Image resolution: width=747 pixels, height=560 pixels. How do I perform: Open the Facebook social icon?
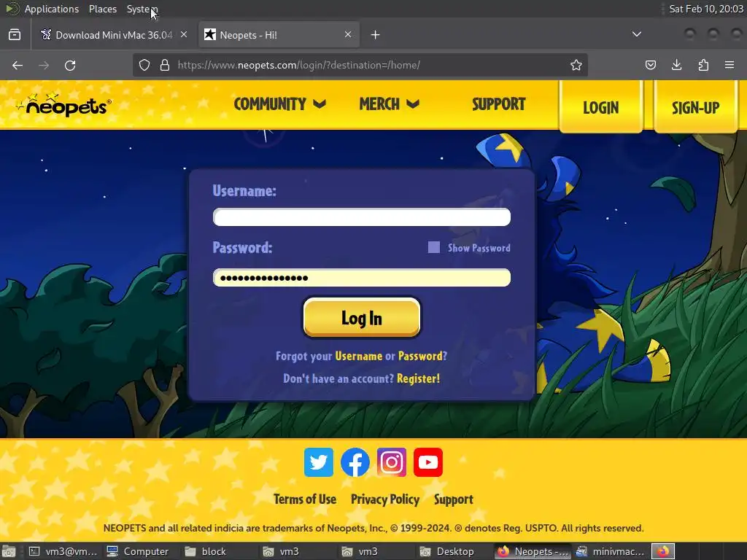[x=355, y=462]
